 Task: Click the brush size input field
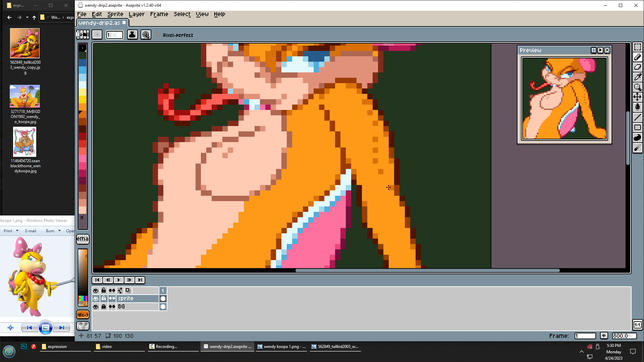click(114, 35)
